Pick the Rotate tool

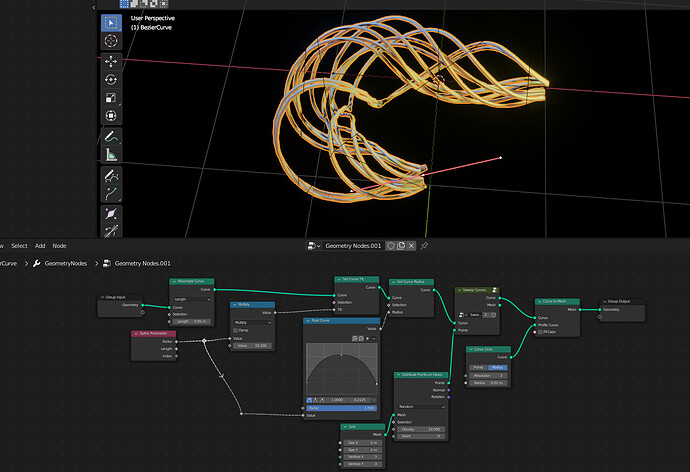pyautogui.click(x=111, y=80)
